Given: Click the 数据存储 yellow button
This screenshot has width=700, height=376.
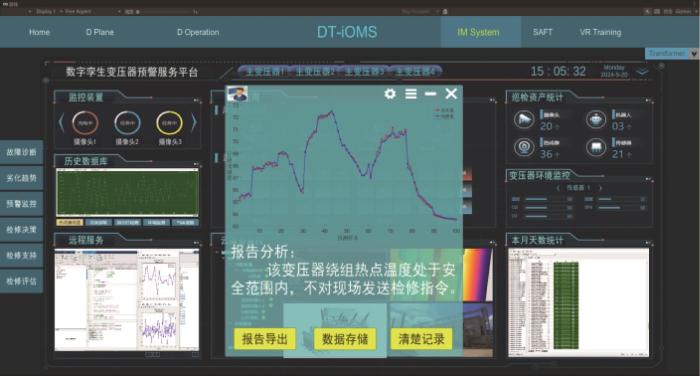Looking at the screenshot, I should coord(345,339).
